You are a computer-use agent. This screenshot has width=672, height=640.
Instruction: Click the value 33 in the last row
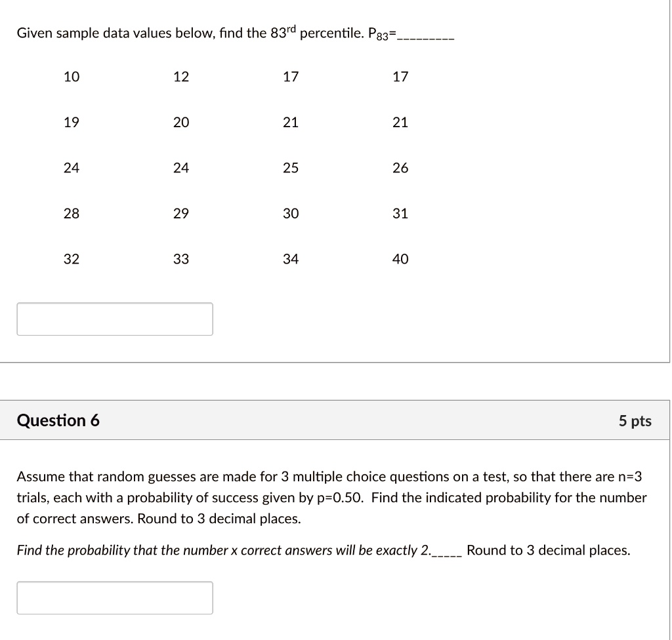pyautogui.click(x=181, y=259)
